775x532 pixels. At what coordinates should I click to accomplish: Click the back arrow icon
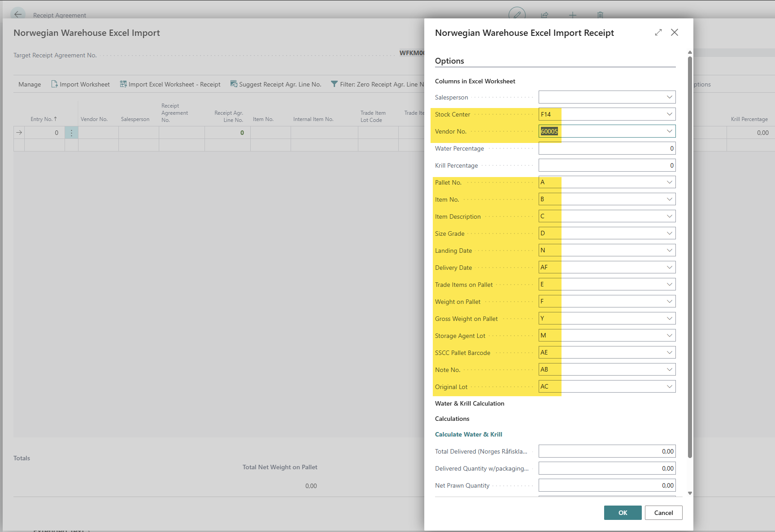[18, 14]
